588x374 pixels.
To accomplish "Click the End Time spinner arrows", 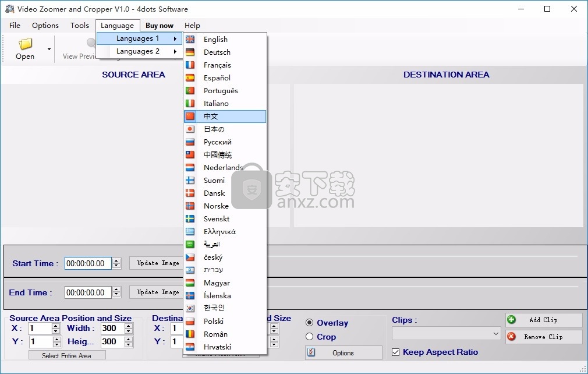I will 116,292.
